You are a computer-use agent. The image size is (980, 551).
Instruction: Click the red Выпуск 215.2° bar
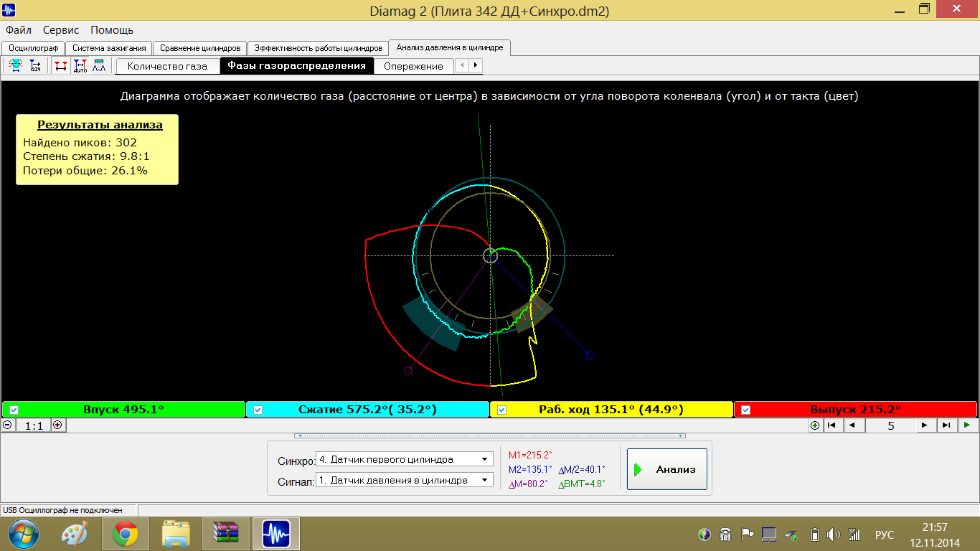pyautogui.click(x=855, y=410)
